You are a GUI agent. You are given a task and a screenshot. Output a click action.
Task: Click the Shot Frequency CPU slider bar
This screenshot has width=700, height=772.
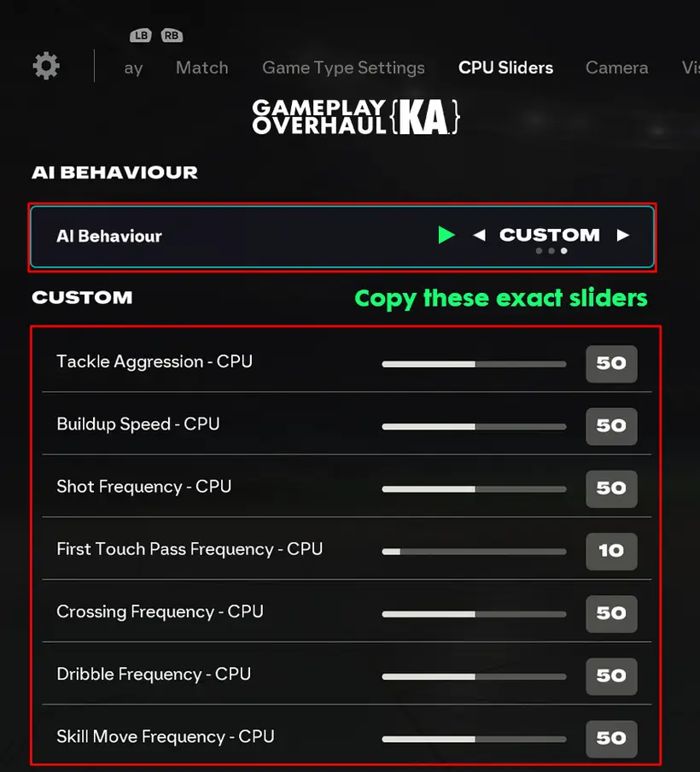point(474,489)
